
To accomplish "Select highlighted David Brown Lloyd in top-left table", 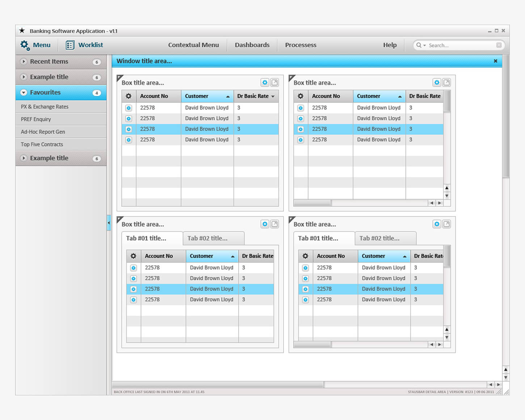I will click(x=207, y=129).
